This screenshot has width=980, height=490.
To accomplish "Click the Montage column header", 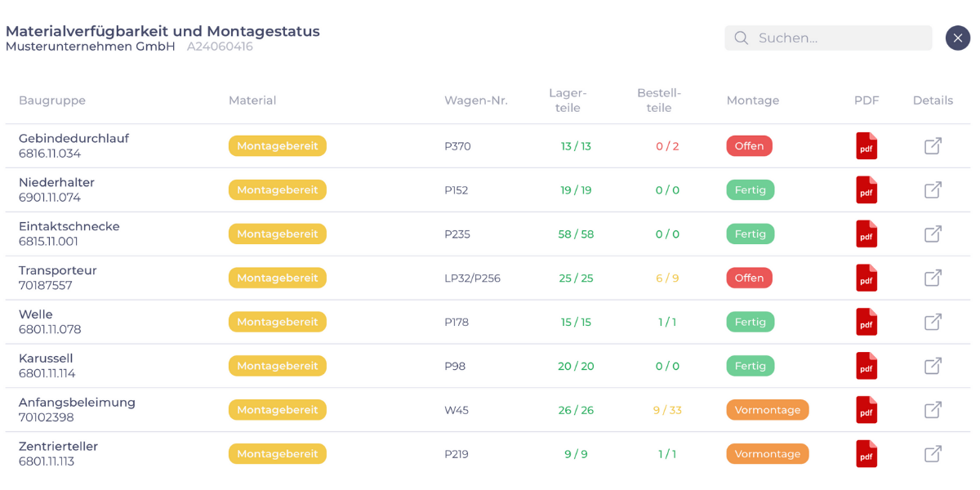I will point(752,100).
